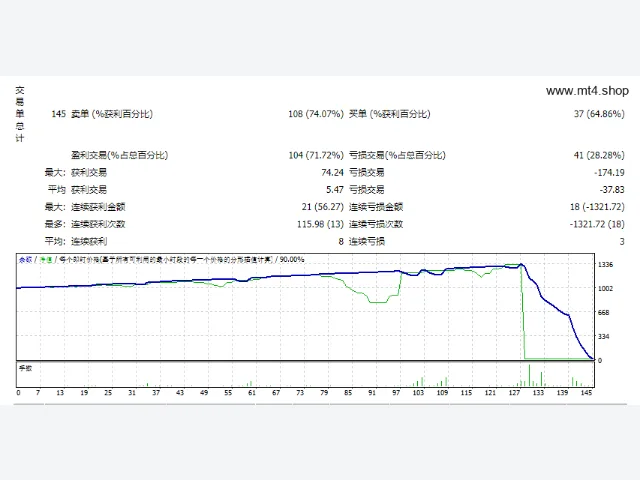This screenshot has height=480, width=640.
Task: Click the label 亏损交易(%占总百分比)
Action: 397,155
